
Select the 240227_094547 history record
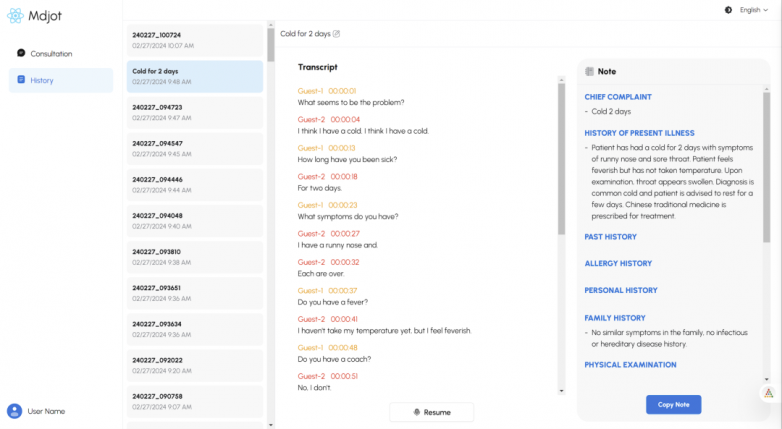[x=195, y=148]
